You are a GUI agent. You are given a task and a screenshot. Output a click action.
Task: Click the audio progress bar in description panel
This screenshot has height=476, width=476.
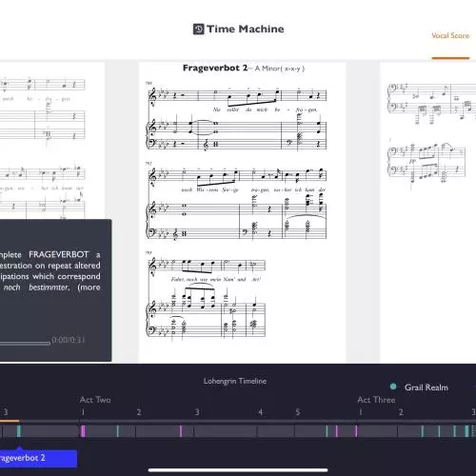25,343
